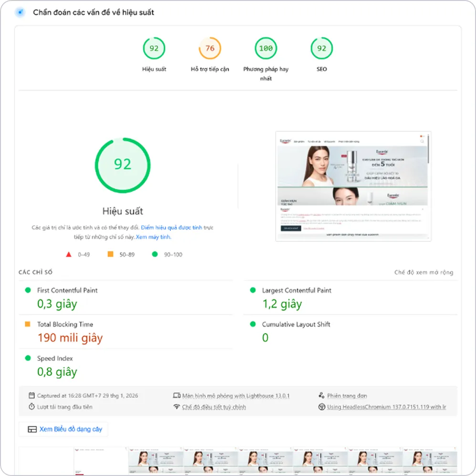Expand metrics with "Chế độ xem mở rộng"

pos(425,271)
